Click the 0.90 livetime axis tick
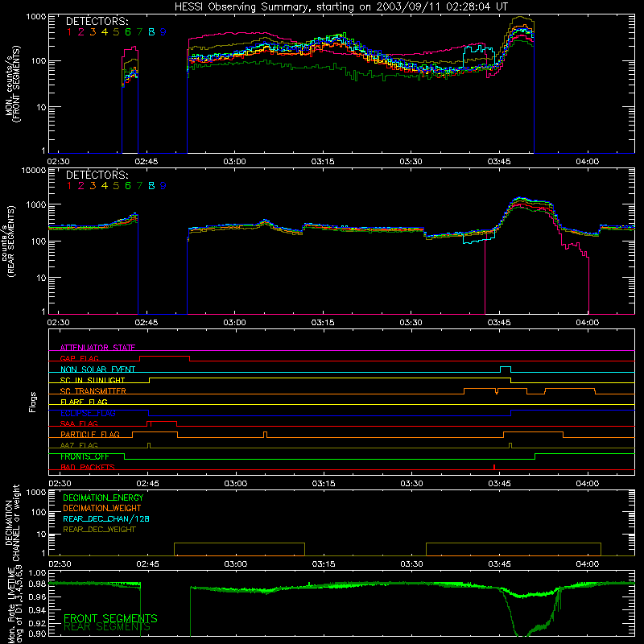The height and width of the screenshot is (644, 644). pyautogui.click(x=37, y=634)
